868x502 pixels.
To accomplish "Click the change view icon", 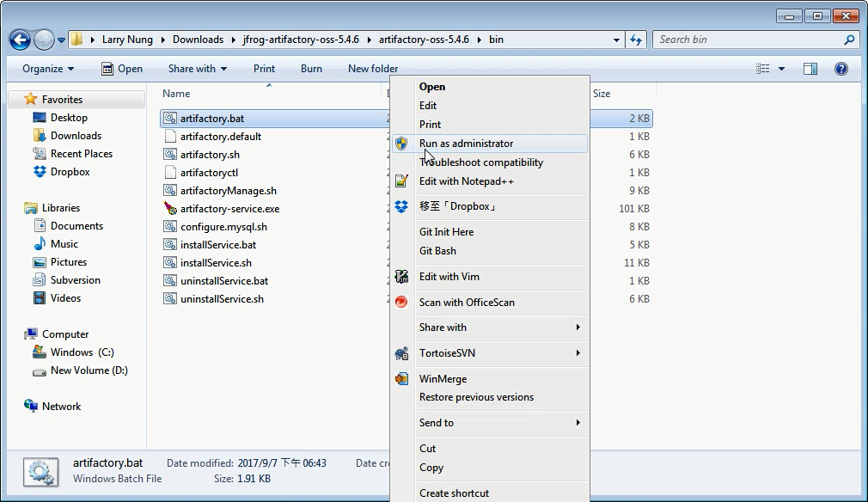I will (x=763, y=69).
